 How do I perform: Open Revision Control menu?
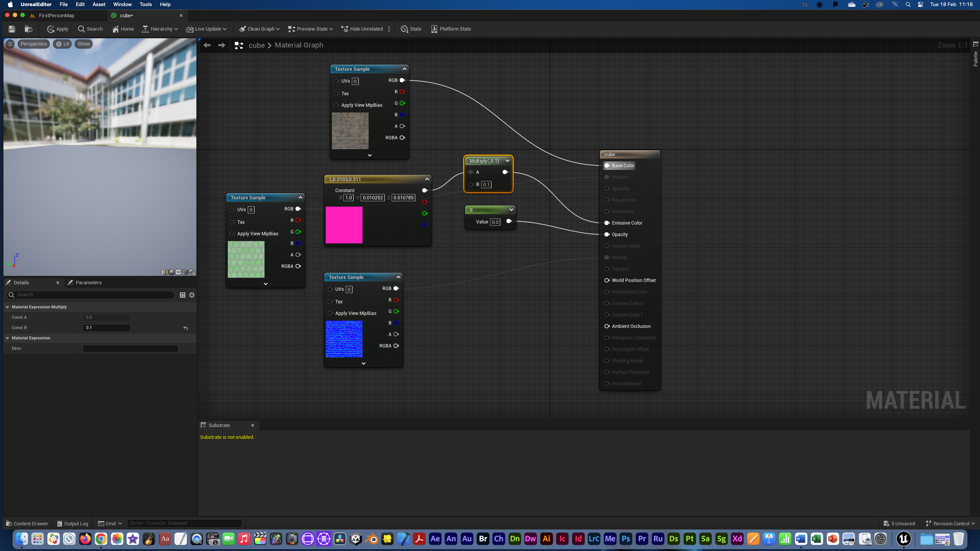tap(950, 523)
